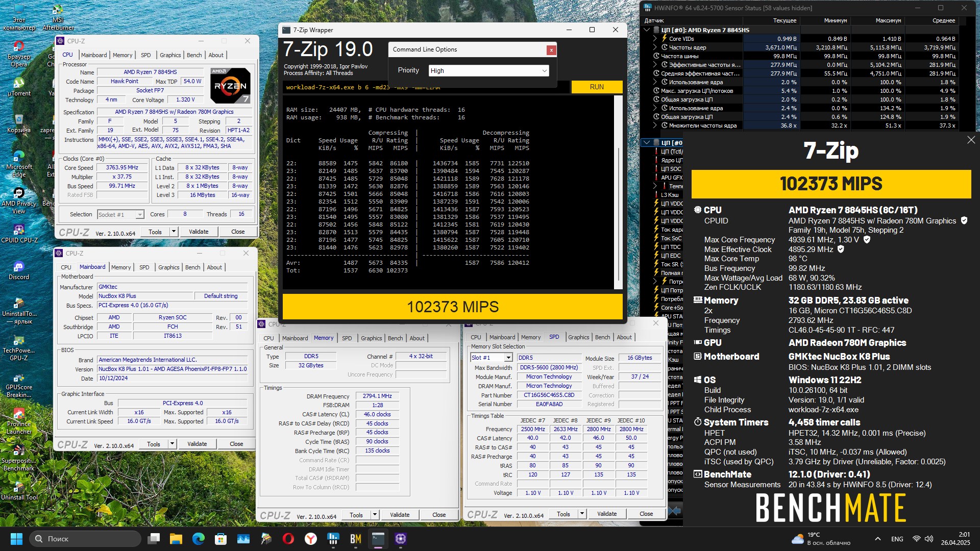Open AMD Privacy View desktop icon
This screenshot has width=980, height=551.
[19, 200]
